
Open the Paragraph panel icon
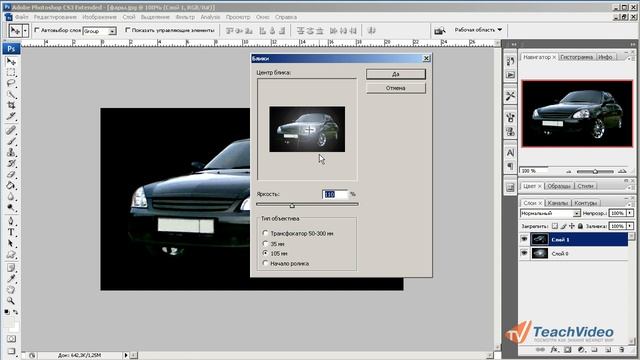[x=510, y=166]
